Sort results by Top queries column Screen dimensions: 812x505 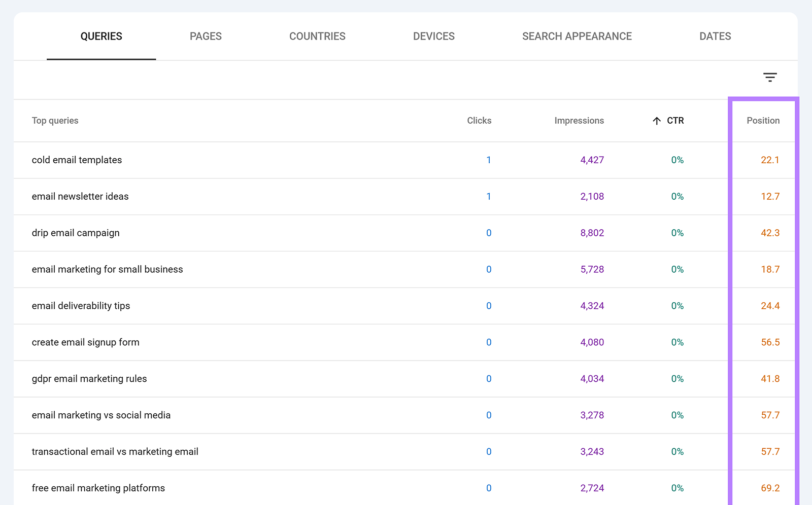(x=55, y=121)
